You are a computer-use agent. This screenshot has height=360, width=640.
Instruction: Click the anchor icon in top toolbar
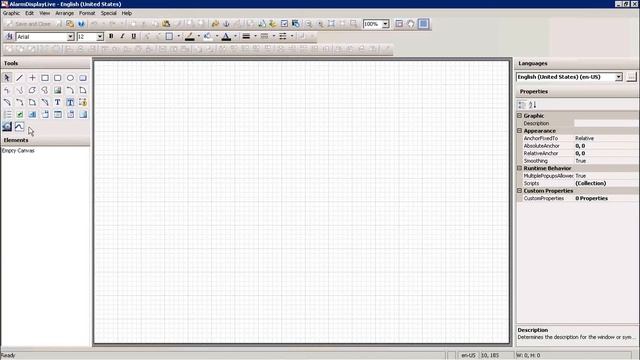[226, 24]
